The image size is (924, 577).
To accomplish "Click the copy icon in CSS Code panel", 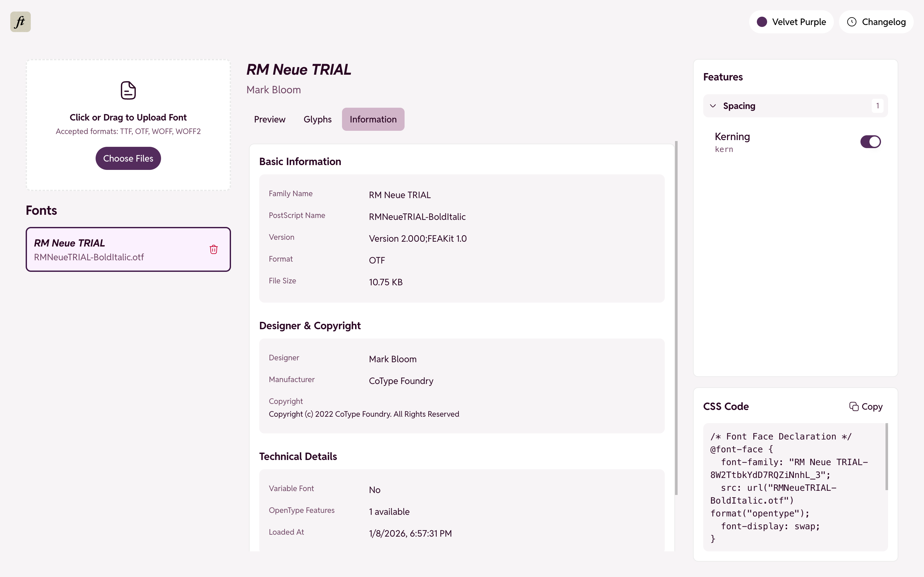I will [x=854, y=406].
